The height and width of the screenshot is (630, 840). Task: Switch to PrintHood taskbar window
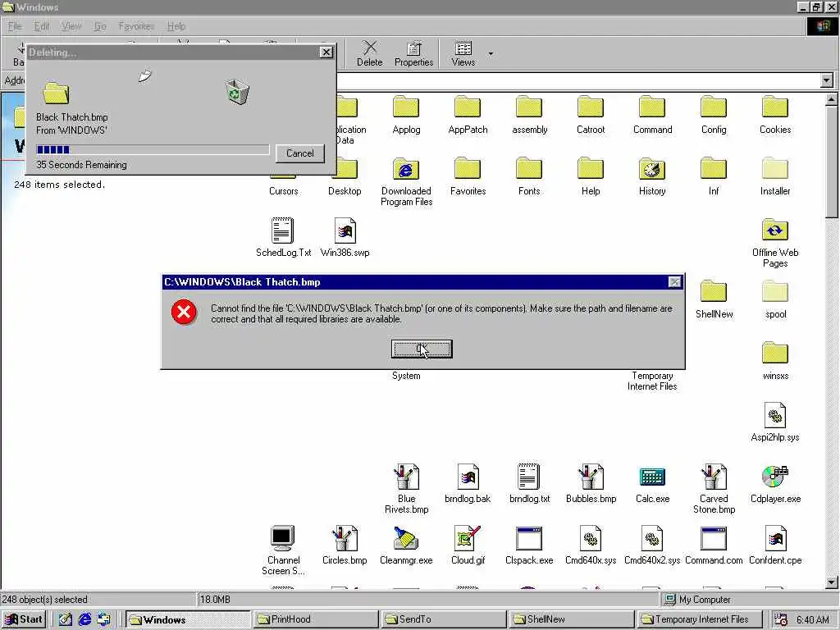pyautogui.click(x=315, y=619)
